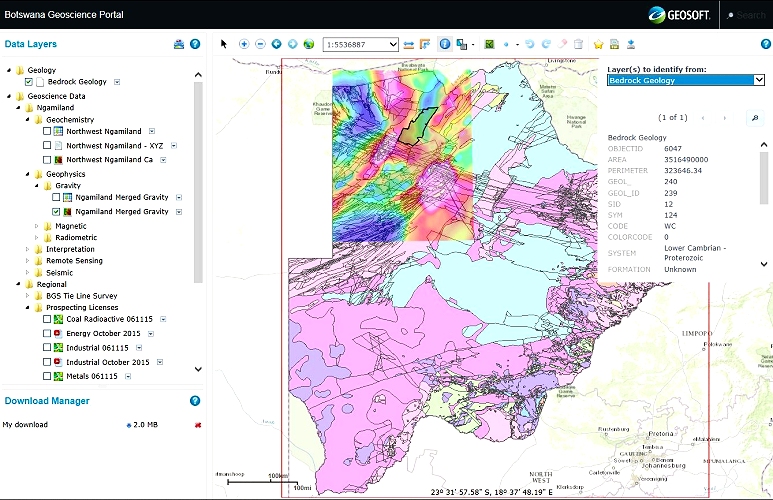This screenshot has width=773, height=500.
Task: Uncheck the Bedrock Geology layer checkbox
Action: [x=28, y=82]
